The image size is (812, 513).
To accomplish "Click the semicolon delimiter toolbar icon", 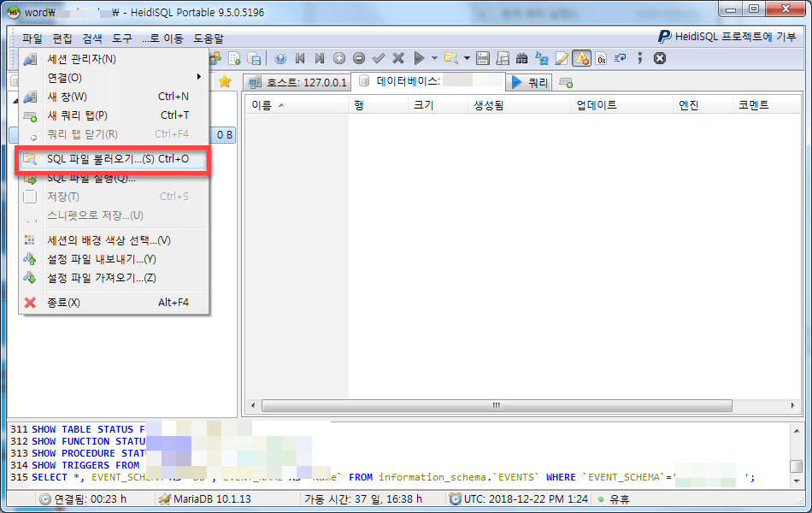I will click(x=640, y=58).
